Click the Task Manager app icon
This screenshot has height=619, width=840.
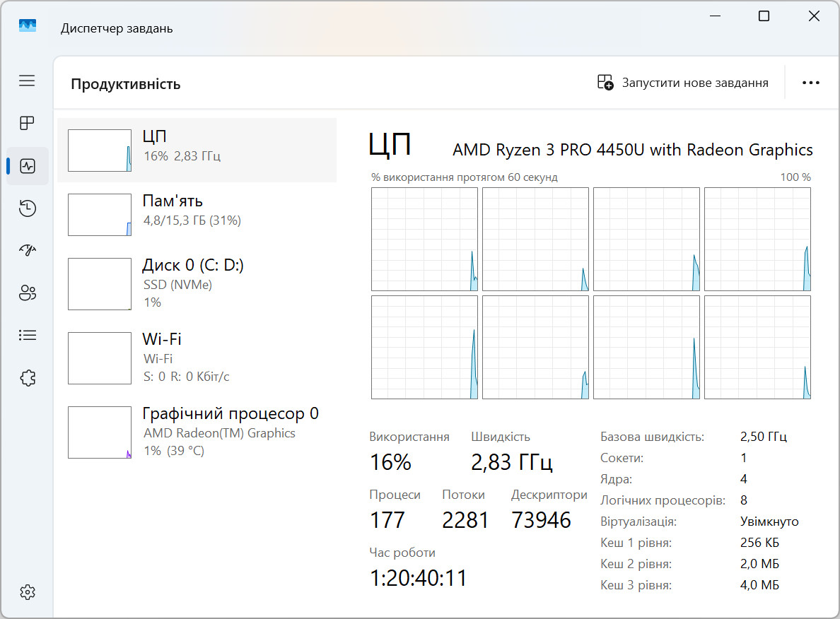[28, 25]
